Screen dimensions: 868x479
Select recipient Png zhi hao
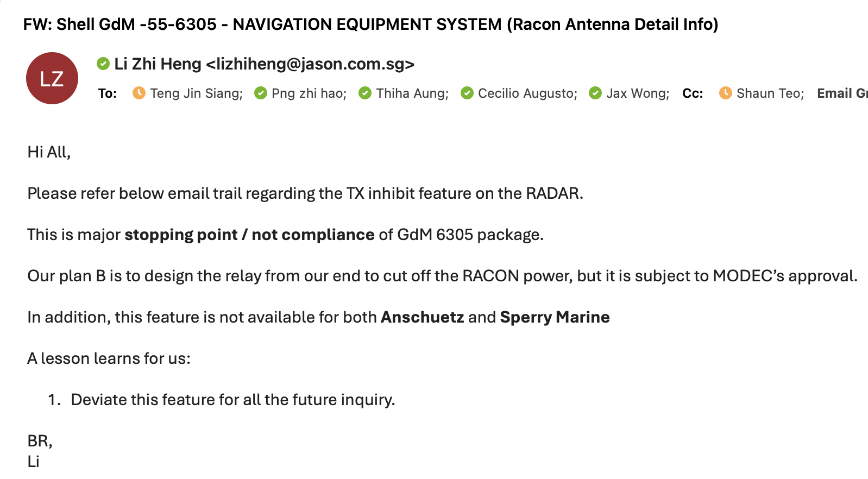[x=309, y=93]
